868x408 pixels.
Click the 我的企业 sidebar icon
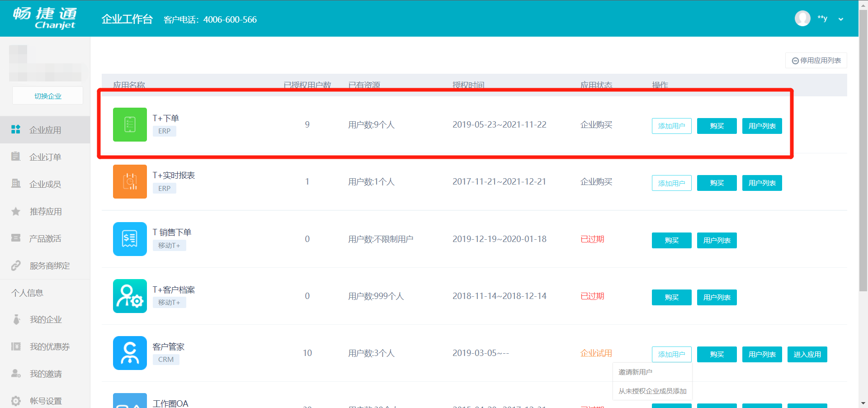(17, 319)
